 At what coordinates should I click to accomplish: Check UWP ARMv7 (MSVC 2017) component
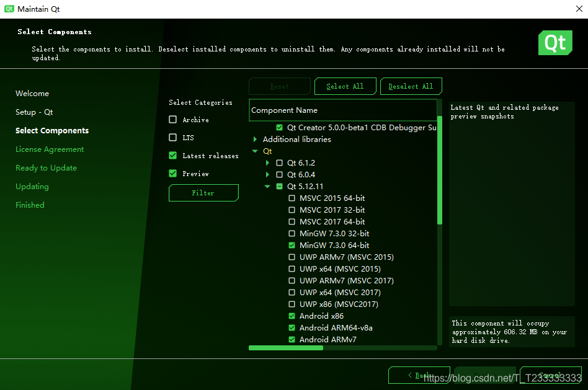(292, 280)
